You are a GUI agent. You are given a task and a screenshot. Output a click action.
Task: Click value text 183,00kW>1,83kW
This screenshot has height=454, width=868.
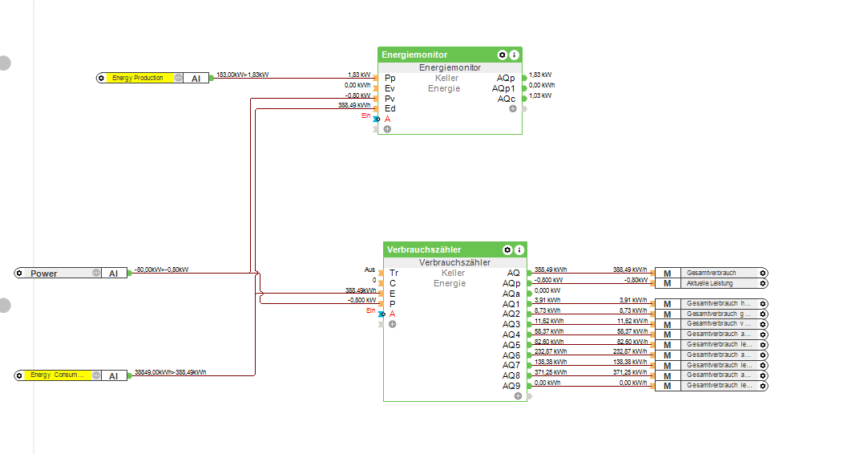(x=243, y=75)
